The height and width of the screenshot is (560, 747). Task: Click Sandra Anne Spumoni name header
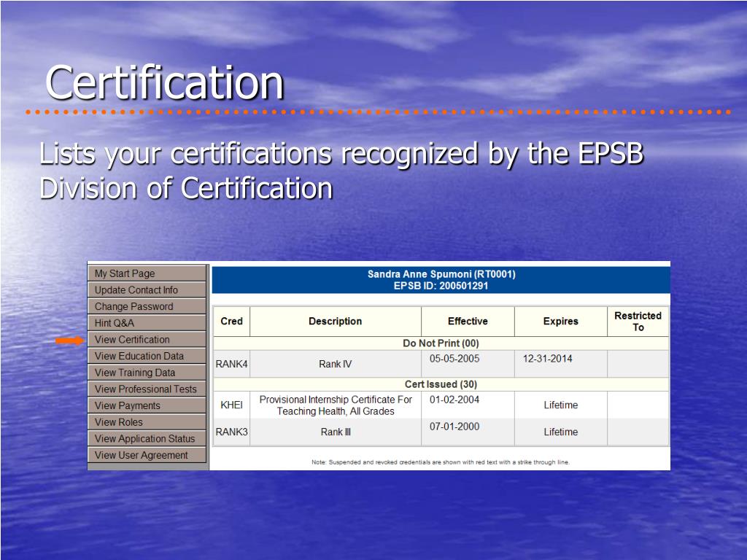click(x=441, y=274)
